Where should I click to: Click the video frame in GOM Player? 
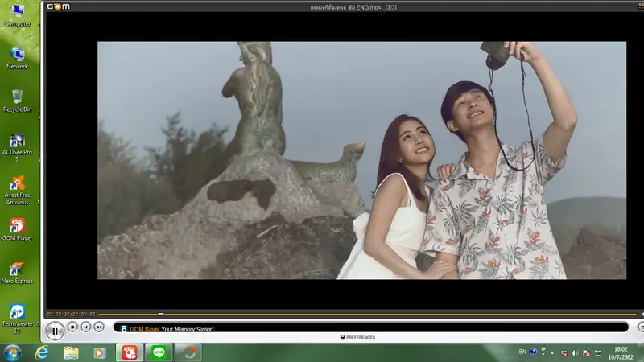361,160
